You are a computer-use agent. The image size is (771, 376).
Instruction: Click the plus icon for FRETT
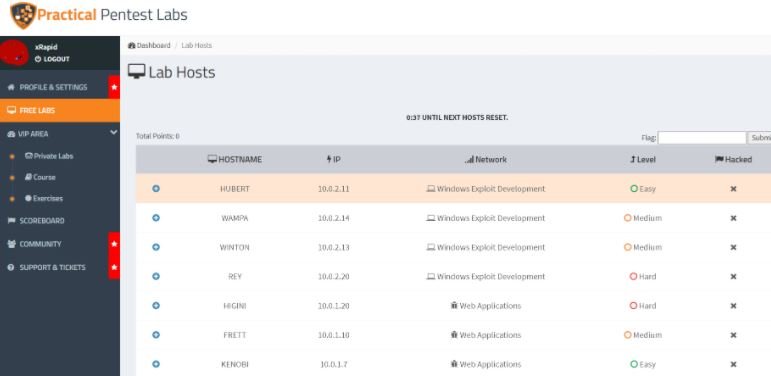(x=156, y=335)
